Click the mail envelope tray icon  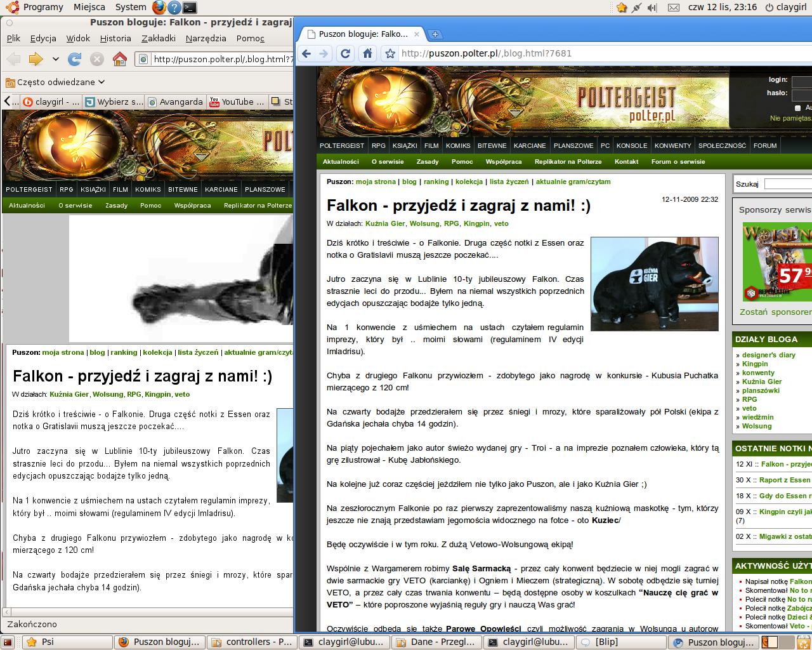click(674, 7)
